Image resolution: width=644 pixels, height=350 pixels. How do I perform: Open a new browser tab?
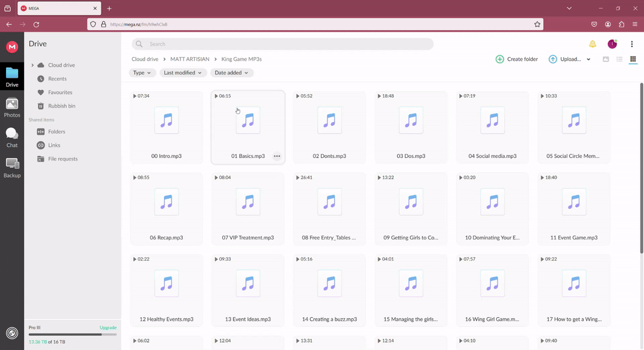pyautogui.click(x=109, y=9)
